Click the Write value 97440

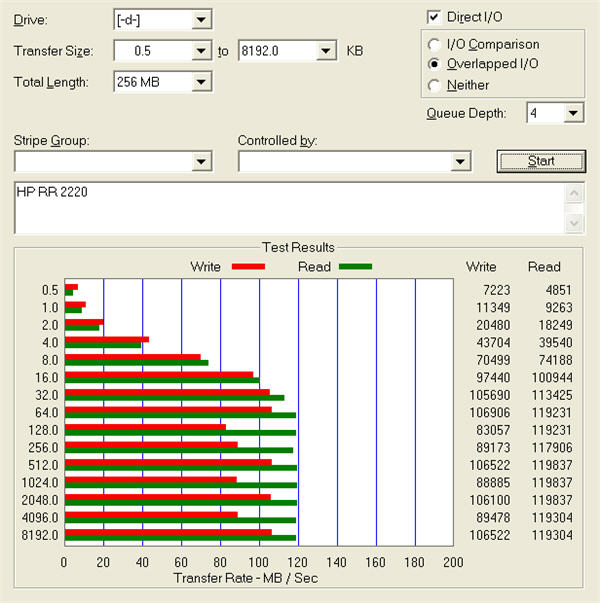493,378
